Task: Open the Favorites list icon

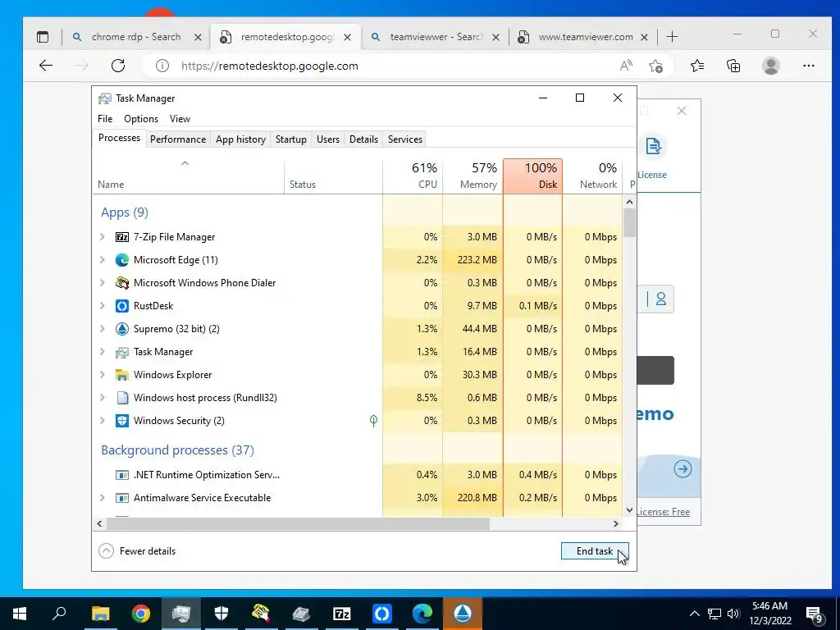Action: point(697,66)
